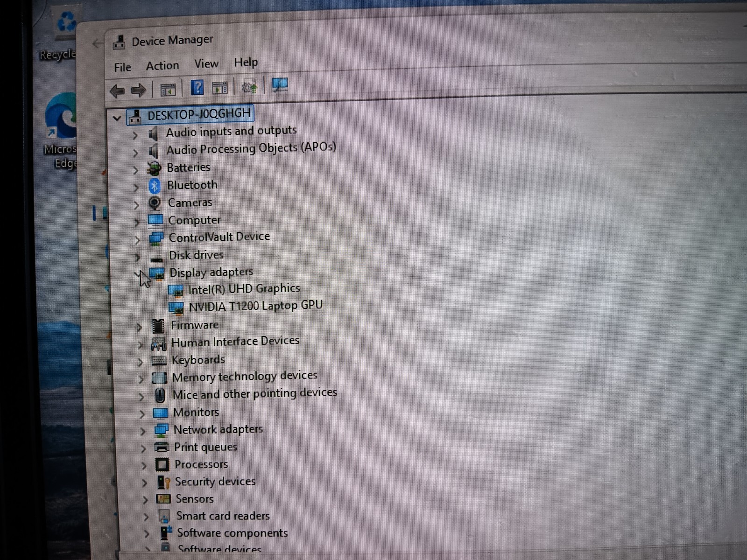Click the Computer monitor icon
The height and width of the screenshot is (560, 747).
pyautogui.click(x=155, y=221)
